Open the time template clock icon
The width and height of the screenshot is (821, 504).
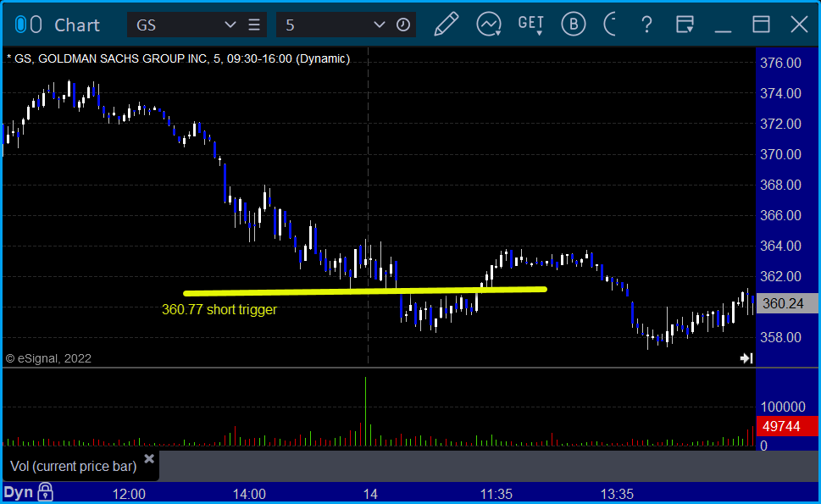coord(403,25)
